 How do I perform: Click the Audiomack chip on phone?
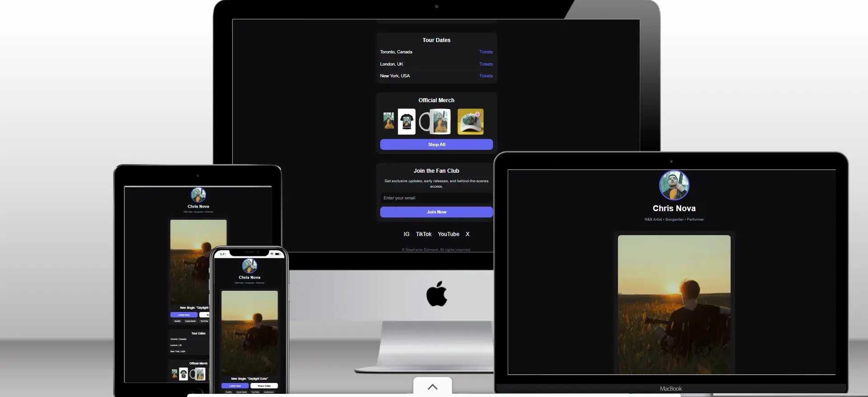pyautogui.click(x=269, y=392)
